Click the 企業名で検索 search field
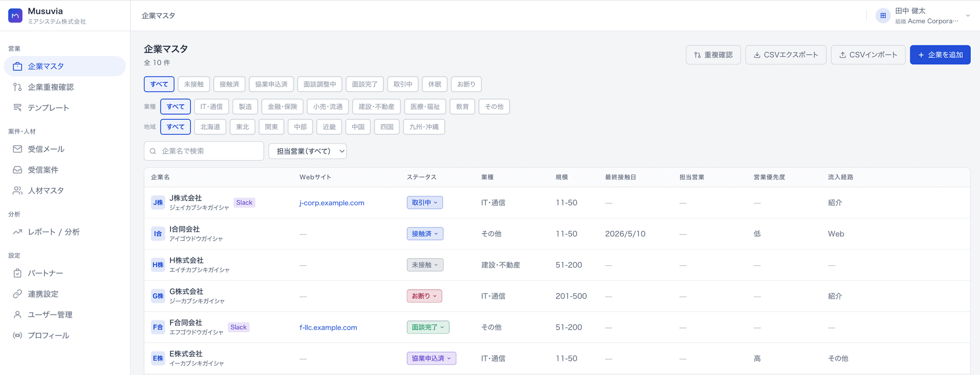 [204, 151]
